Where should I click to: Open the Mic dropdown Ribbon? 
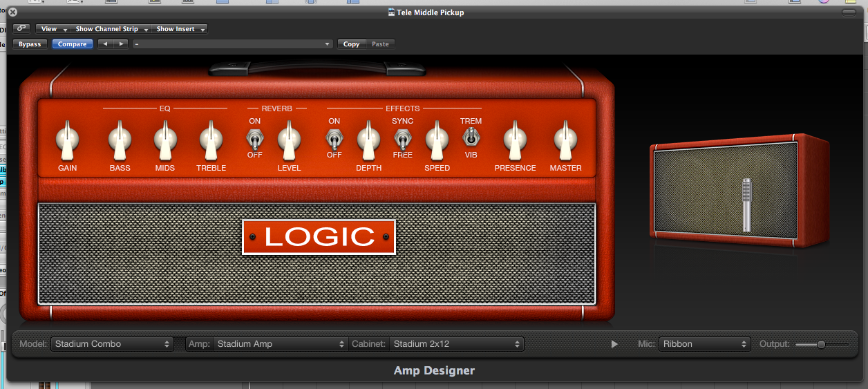click(704, 343)
